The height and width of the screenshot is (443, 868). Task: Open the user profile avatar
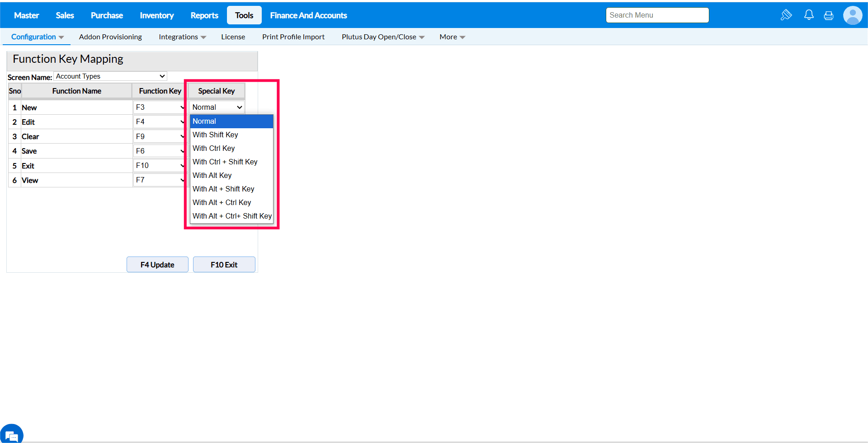click(853, 15)
